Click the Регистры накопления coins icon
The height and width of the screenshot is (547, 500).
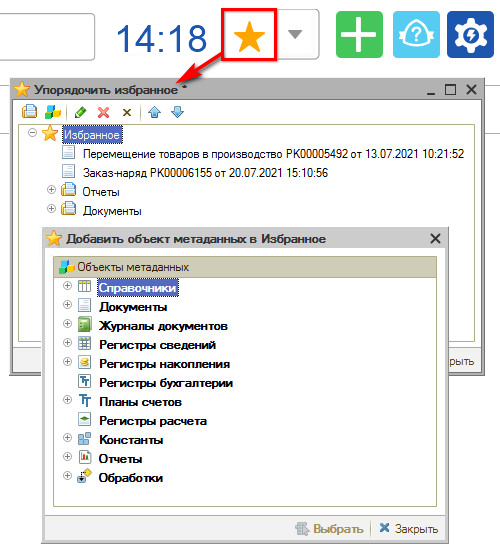(x=84, y=362)
